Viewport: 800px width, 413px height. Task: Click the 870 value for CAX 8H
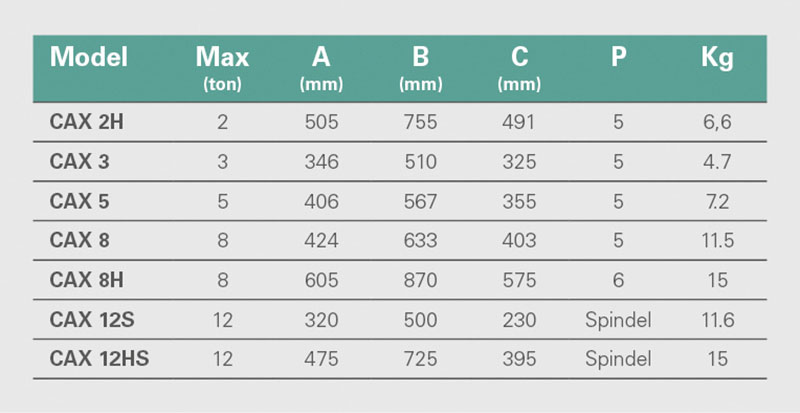click(420, 280)
